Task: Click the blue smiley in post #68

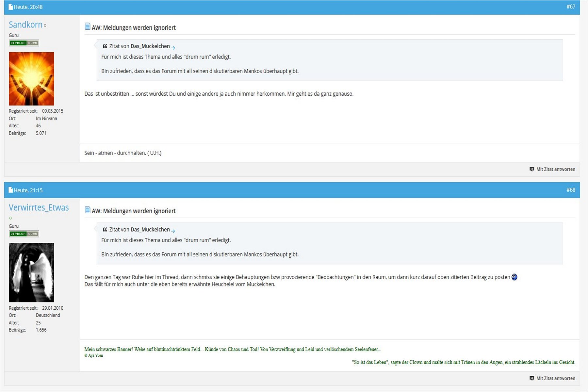Action: pos(514,277)
